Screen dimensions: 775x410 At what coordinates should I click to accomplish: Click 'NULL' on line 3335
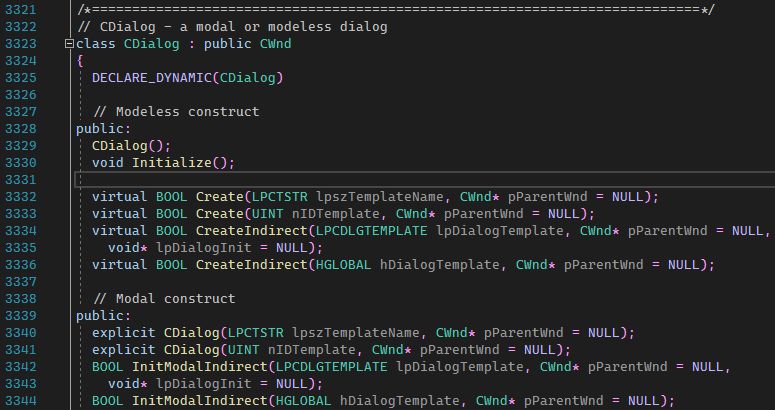pos(292,248)
